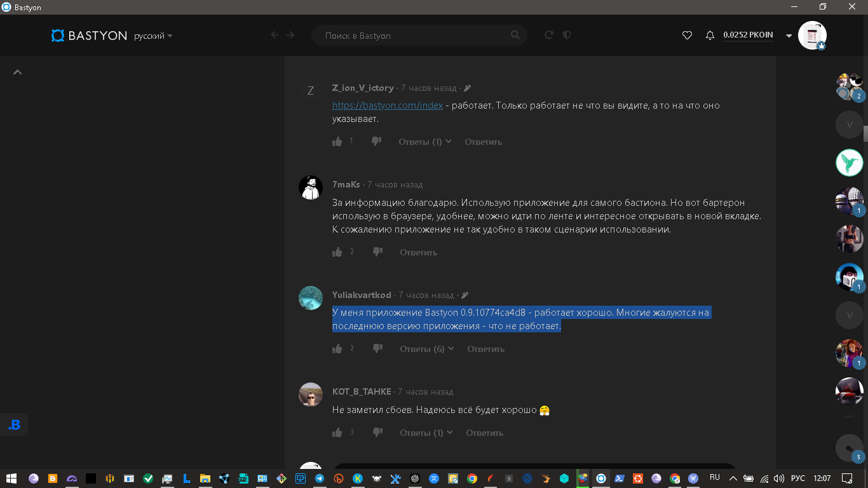The height and width of the screenshot is (488, 868).
Task: Collapse panel with the up chevron
Action: pyautogui.click(x=18, y=72)
